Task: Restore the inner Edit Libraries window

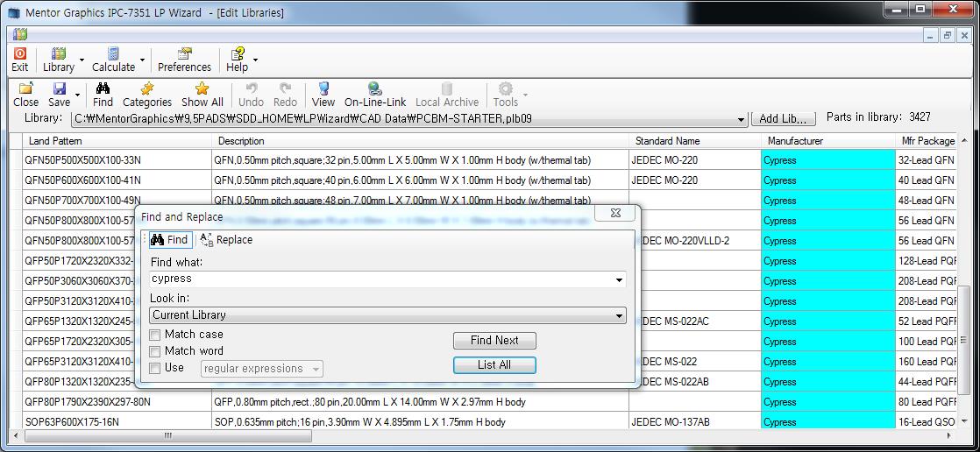Action: pyautogui.click(x=948, y=36)
